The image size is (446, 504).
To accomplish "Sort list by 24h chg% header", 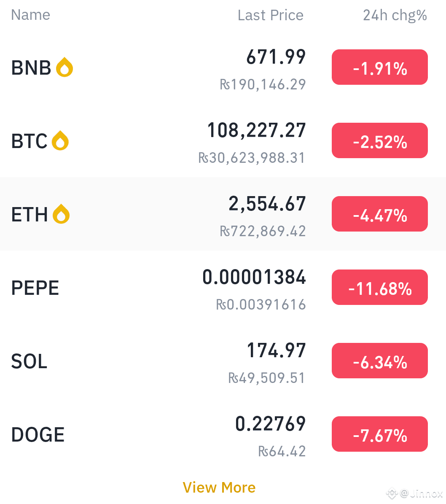I will [395, 16].
